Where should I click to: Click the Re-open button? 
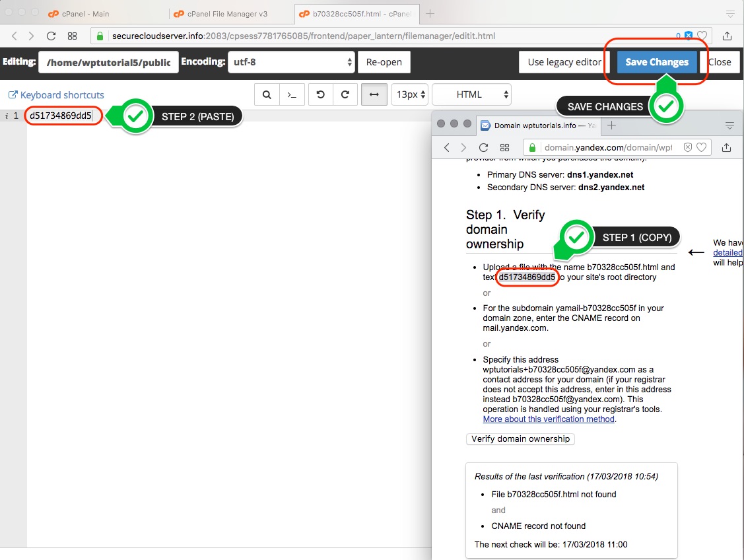pyautogui.click(x=384, y=62)
